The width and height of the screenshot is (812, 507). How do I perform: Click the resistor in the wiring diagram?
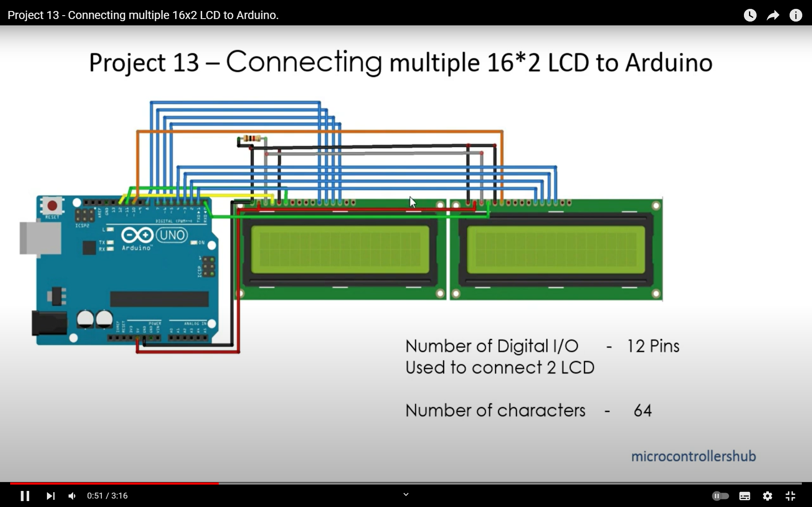tap(252, 138)
